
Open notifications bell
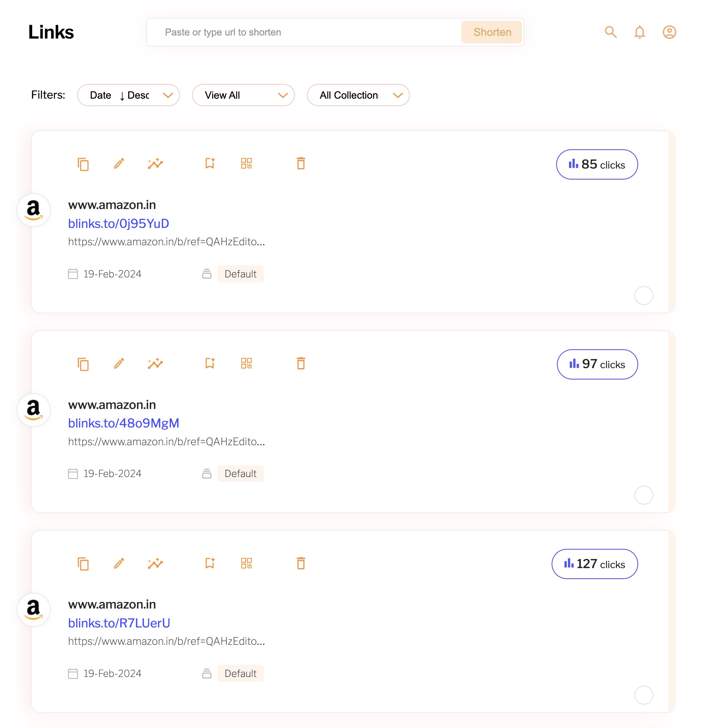(x=640, y=32)
